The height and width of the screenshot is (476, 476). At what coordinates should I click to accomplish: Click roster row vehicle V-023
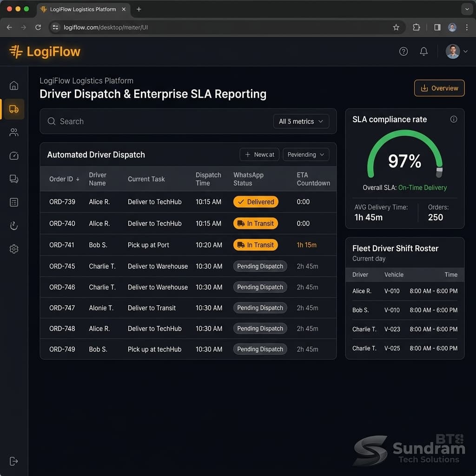pos(392,329)
